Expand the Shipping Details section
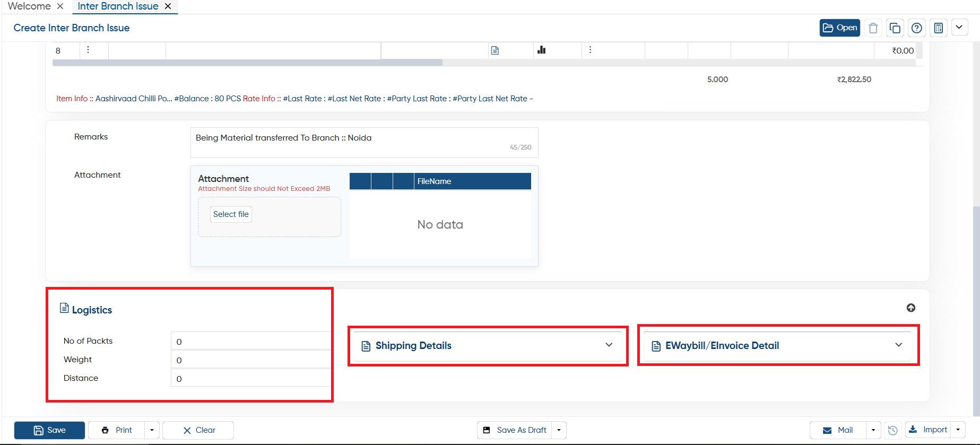The width and height of the screenshot is (980, 445). [488, 346]
